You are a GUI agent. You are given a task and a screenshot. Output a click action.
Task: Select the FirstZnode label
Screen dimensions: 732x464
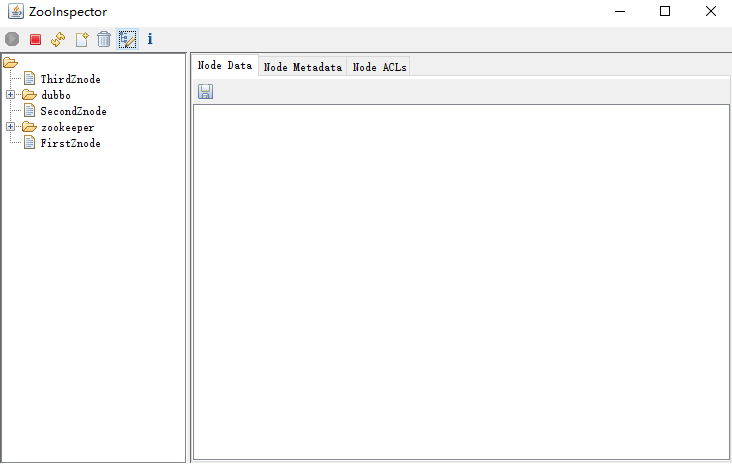point(70,143)
